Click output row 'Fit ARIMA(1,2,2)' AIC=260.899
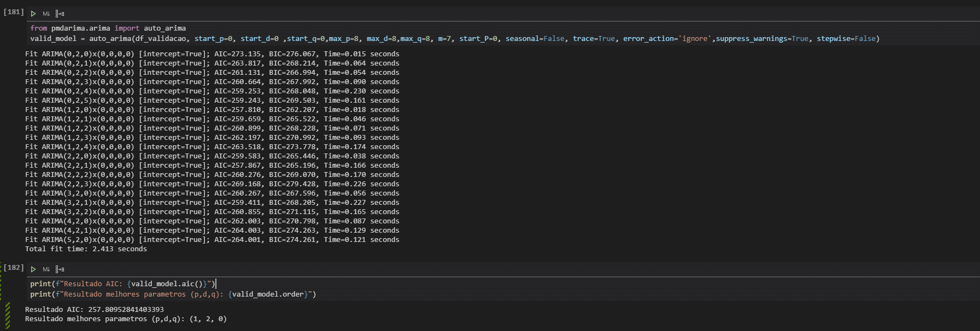This screenshot has width=980, height=331. click(x=212, y=128)
